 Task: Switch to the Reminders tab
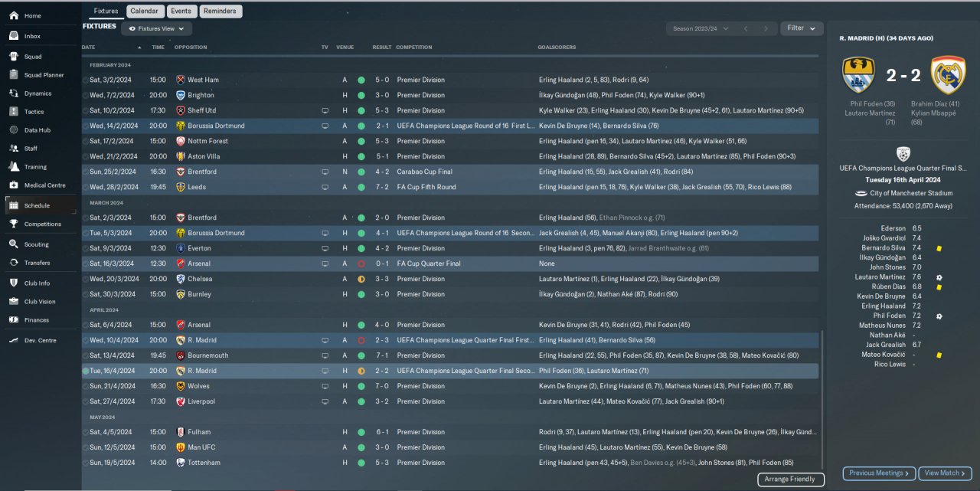click(x=221, y=11)
